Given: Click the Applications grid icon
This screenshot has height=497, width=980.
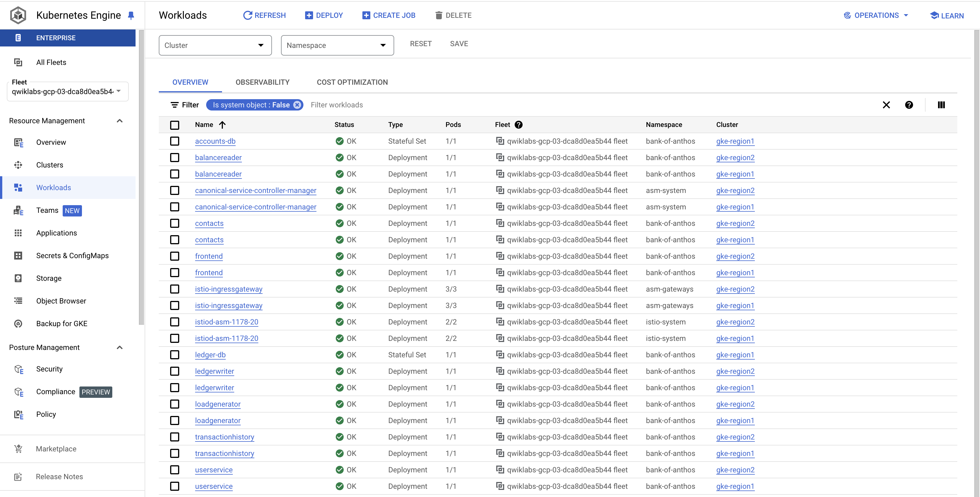Looking at the screenshot, I should pos(18,233).
